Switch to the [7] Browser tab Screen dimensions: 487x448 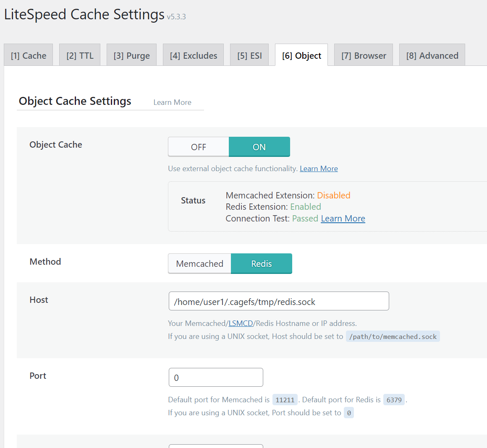364,55
